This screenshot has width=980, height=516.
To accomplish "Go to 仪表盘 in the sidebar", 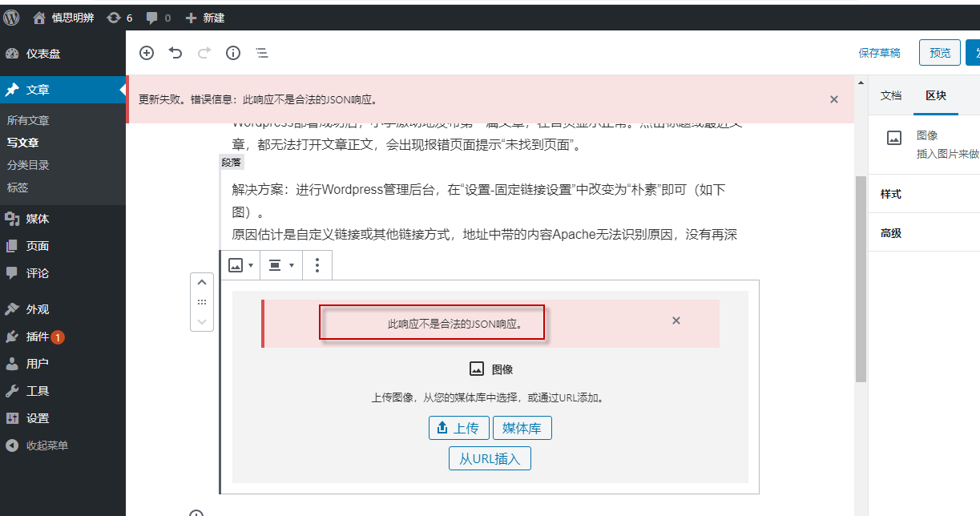I will [63, 54].
